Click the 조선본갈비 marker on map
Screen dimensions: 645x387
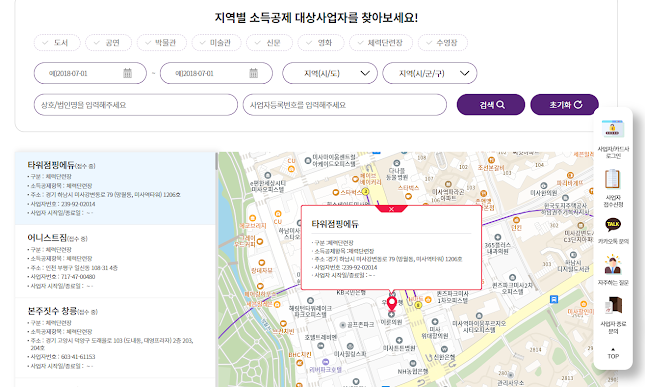point(491,160)
